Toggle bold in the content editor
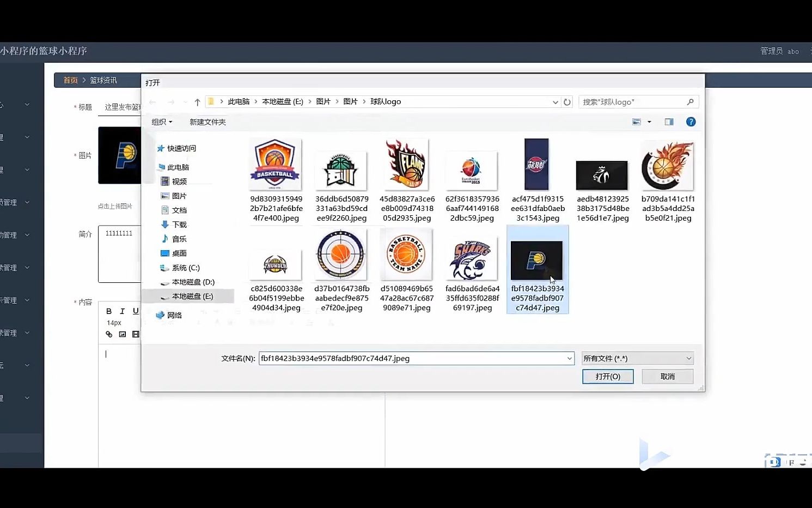812x508 pixels. (x=109, y=311)
